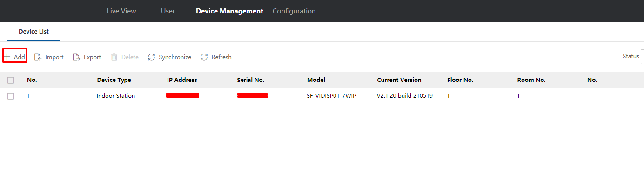Click the Model column header
The height and width of the screenshot is (189, 644).
coord(316,80)
